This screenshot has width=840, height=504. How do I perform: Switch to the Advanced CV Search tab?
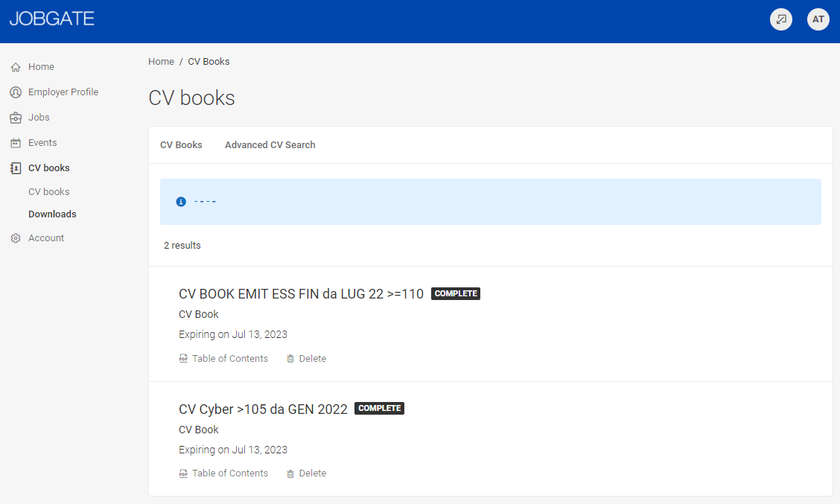coord(270,145)
